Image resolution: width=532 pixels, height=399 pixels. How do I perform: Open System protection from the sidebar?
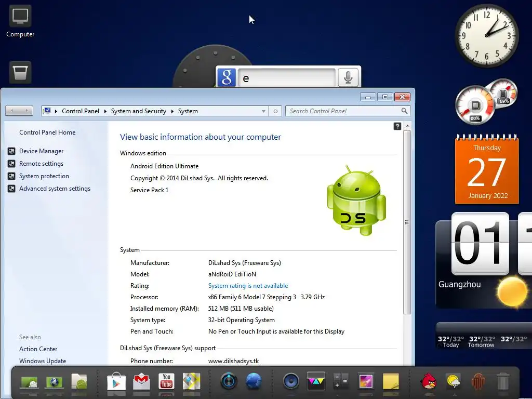tap(44, 176)
